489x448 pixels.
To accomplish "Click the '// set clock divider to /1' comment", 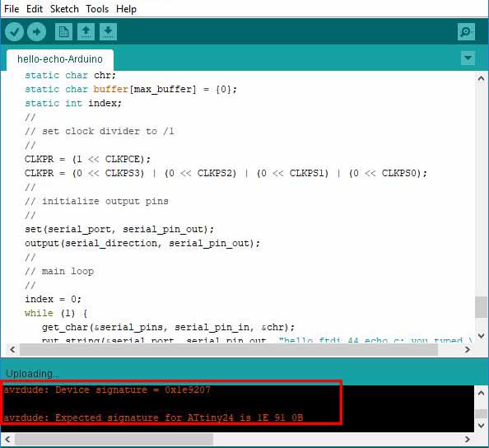I will (x=99, y=131).
